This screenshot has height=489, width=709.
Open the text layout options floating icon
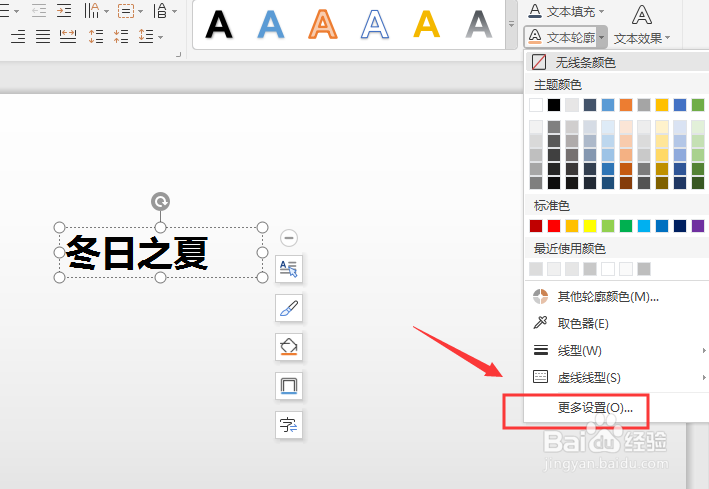pyautogui.click(x=289, y=269)
